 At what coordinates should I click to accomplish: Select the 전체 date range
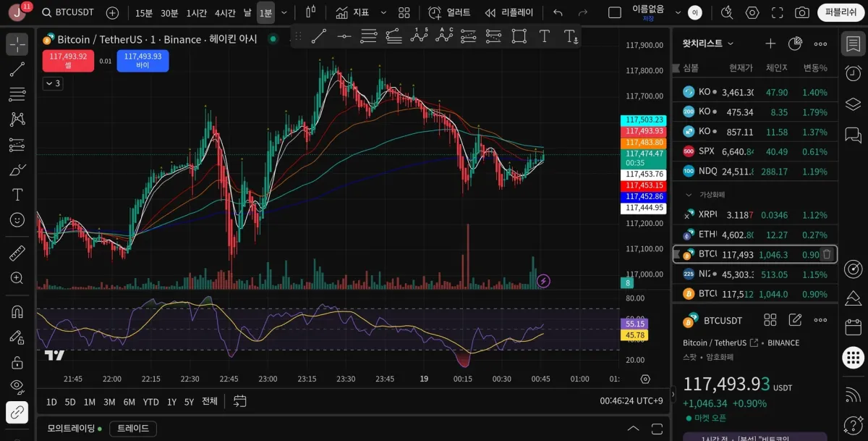click(209, 401)
